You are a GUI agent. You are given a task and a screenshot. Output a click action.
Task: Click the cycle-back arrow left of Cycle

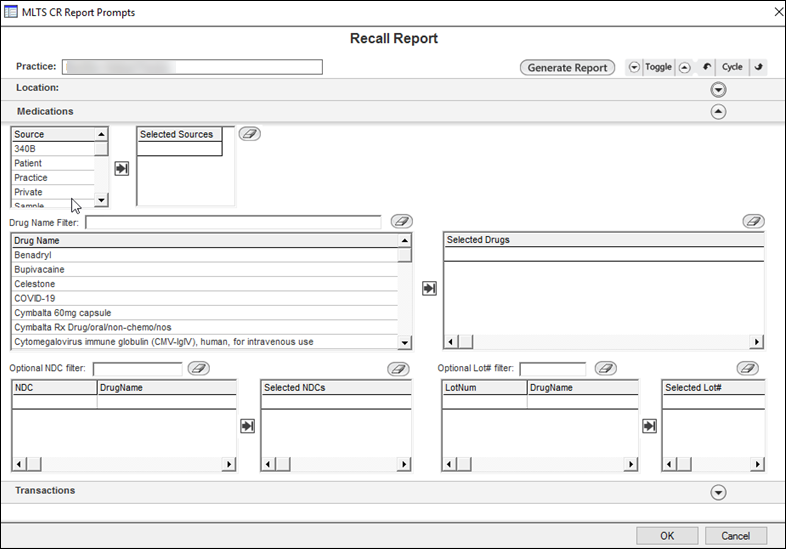[707, 67]
